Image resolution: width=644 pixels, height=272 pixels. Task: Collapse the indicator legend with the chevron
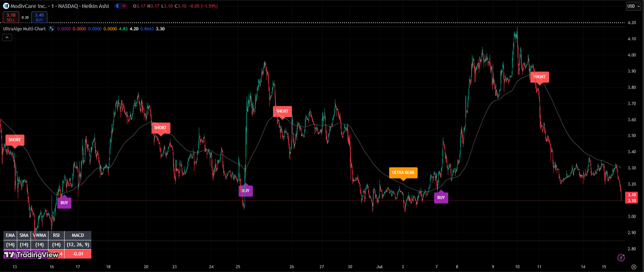[x=6, y=37]
